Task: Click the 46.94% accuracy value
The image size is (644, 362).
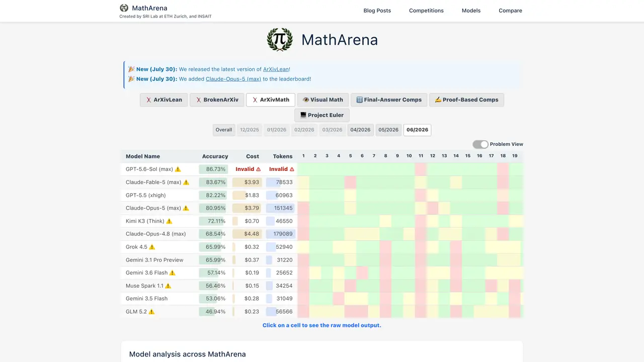Action: pos(215,312)
